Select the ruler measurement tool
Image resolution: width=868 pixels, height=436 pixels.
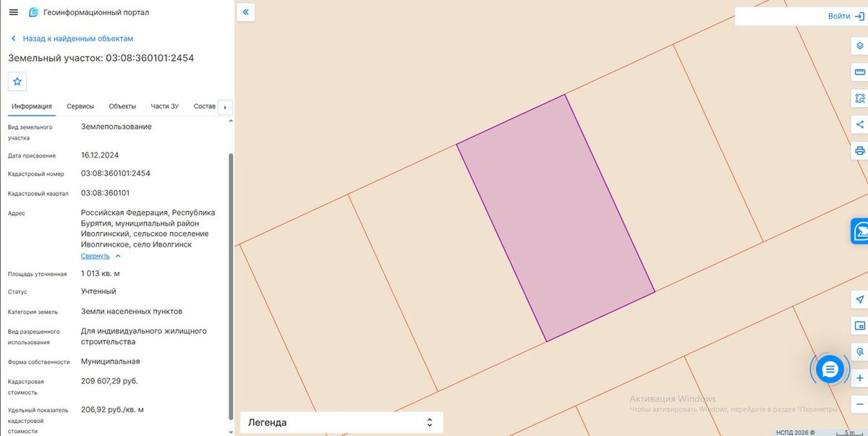[860, 72]
